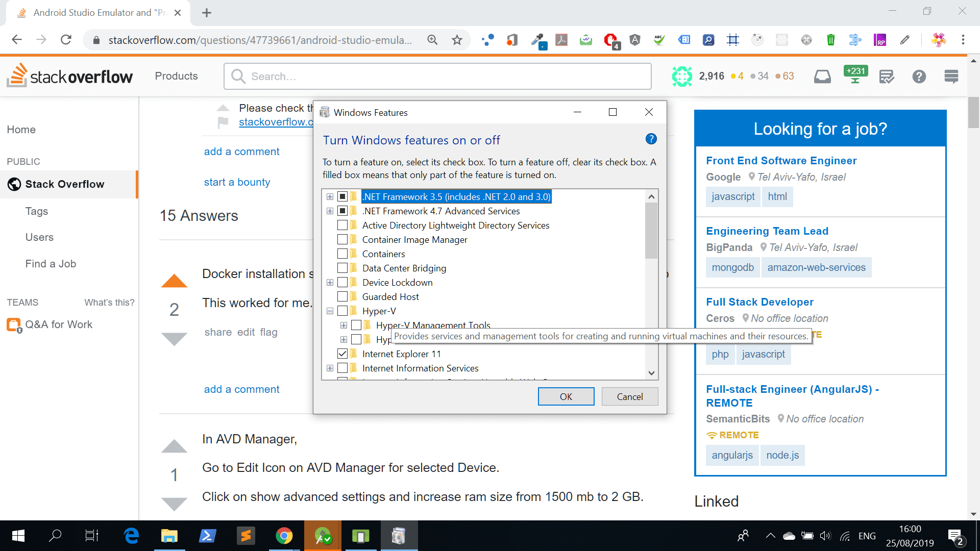
Task: Open the Stack Overflow inbox icon
Action: [822, 76]
